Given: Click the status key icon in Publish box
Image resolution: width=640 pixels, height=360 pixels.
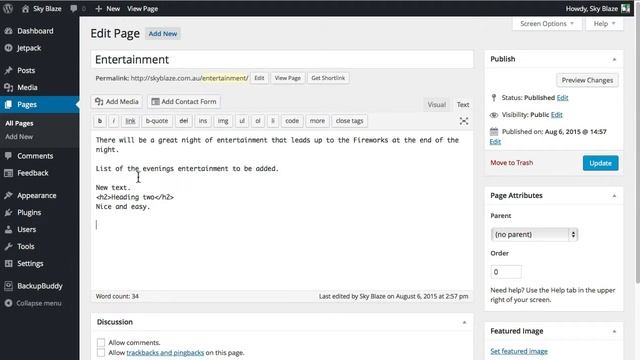Looking at the screenshot, I should click(494, 98).
